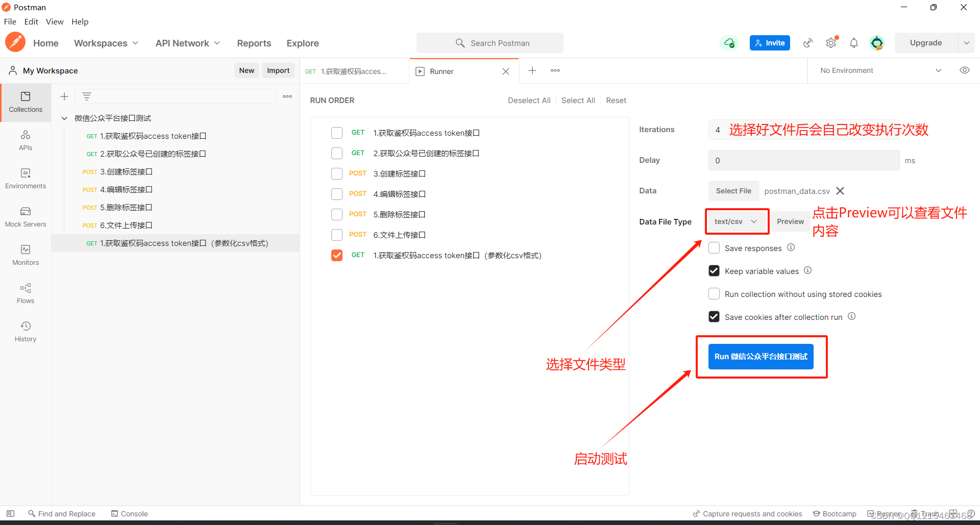
Task: Click the Search Postman field
Action: [x=490, y=43]
